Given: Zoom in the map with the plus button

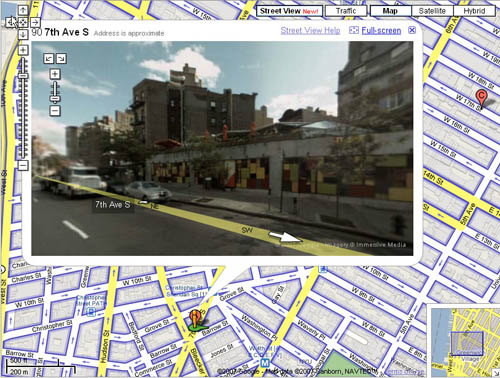Looking at the screenshot, I should 23,50.
